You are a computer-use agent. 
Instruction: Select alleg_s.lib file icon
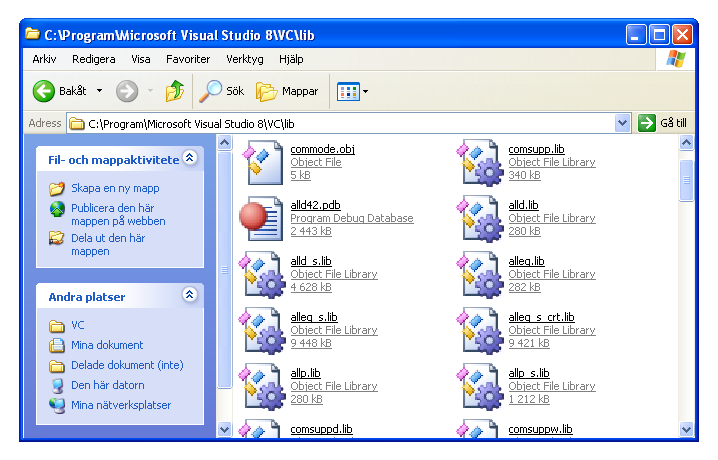[x=263, y=330]
